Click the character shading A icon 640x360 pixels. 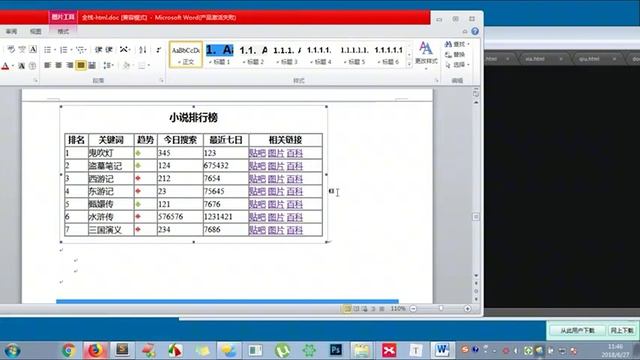22,66
